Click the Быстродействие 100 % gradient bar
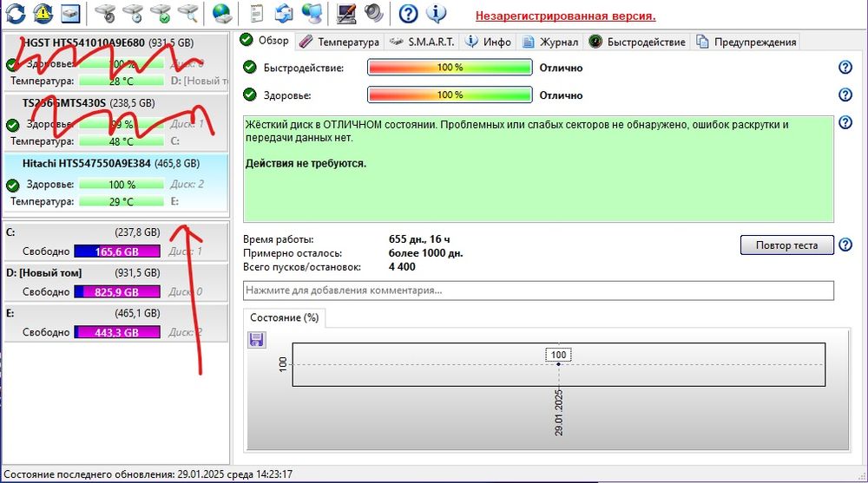This screenshot has width=868, height=483. (x=450, y=68)
